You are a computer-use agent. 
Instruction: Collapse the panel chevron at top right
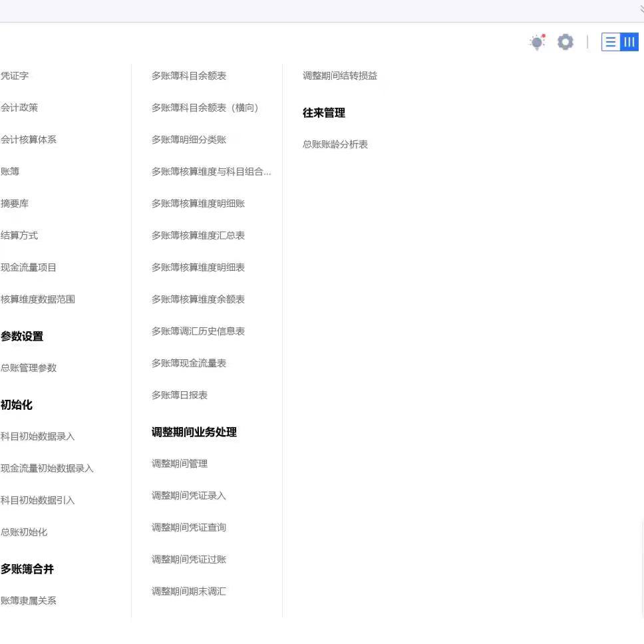click(x=641, y=9)
